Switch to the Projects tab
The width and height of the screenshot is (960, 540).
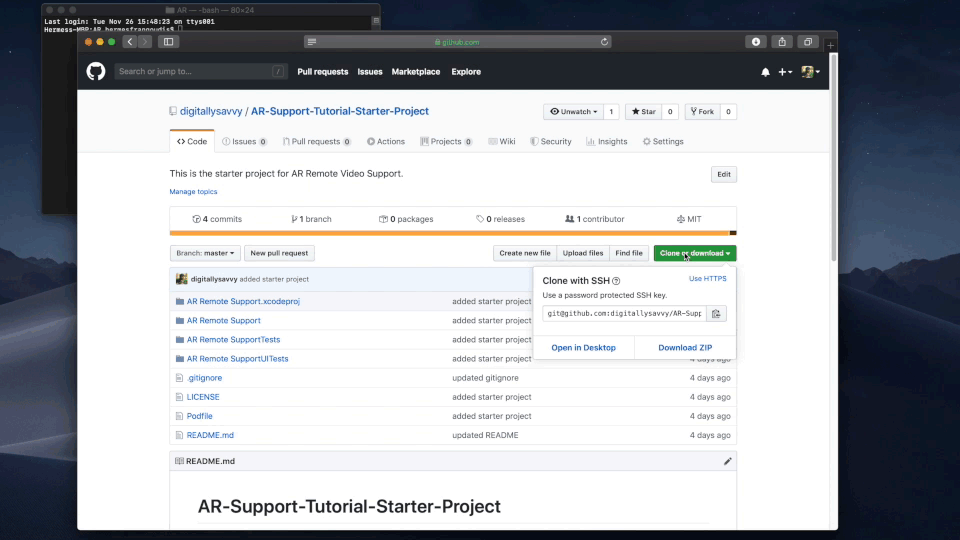[446, 141]
